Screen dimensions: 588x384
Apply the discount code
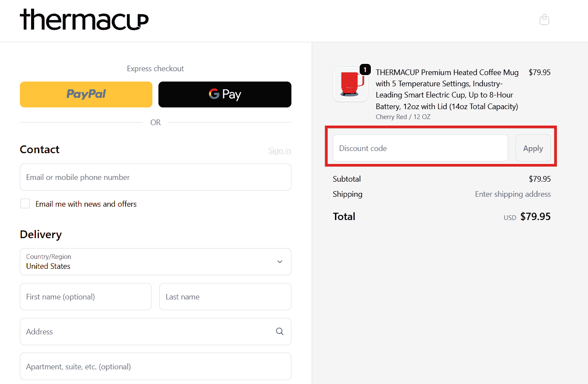pos(533,148)
